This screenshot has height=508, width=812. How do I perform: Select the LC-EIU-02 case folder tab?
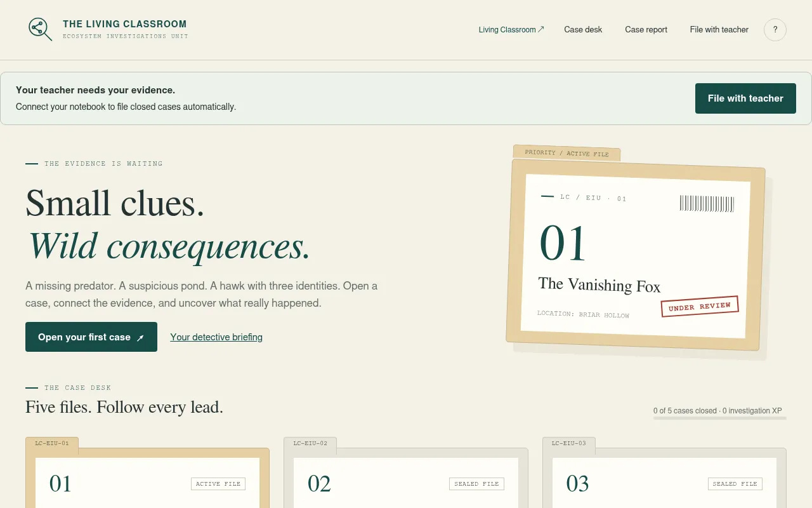(310, 443)
